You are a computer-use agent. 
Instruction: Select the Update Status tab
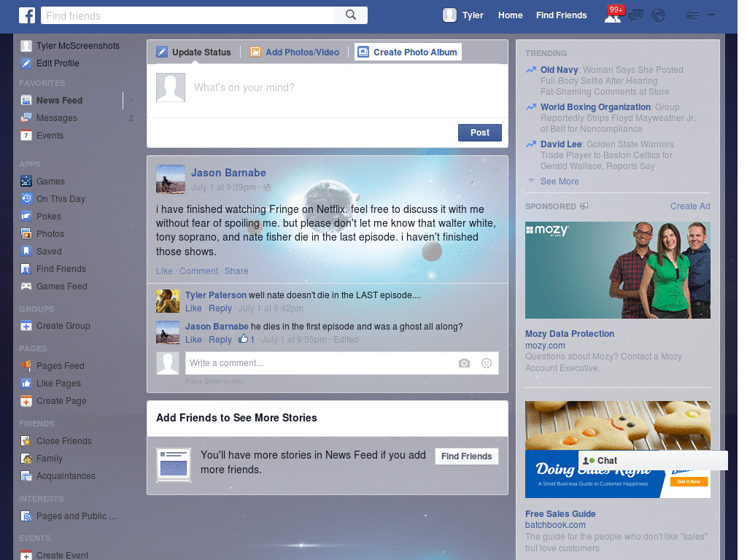(x=194, y=52)
